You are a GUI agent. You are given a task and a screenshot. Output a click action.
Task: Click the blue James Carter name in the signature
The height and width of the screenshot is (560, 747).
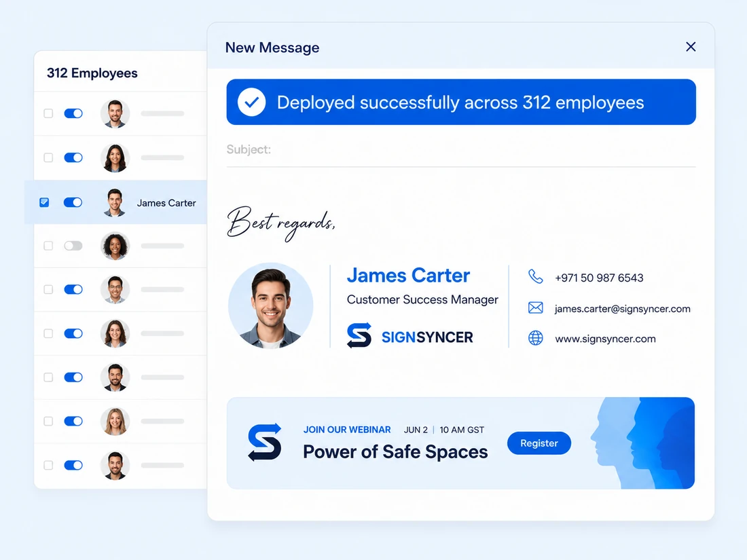408,275
